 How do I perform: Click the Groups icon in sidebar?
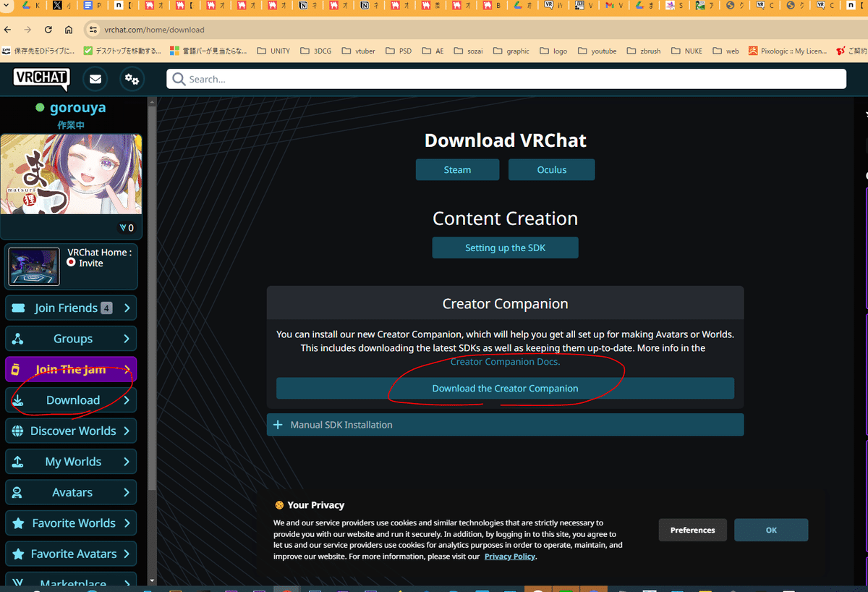(18, 339)
